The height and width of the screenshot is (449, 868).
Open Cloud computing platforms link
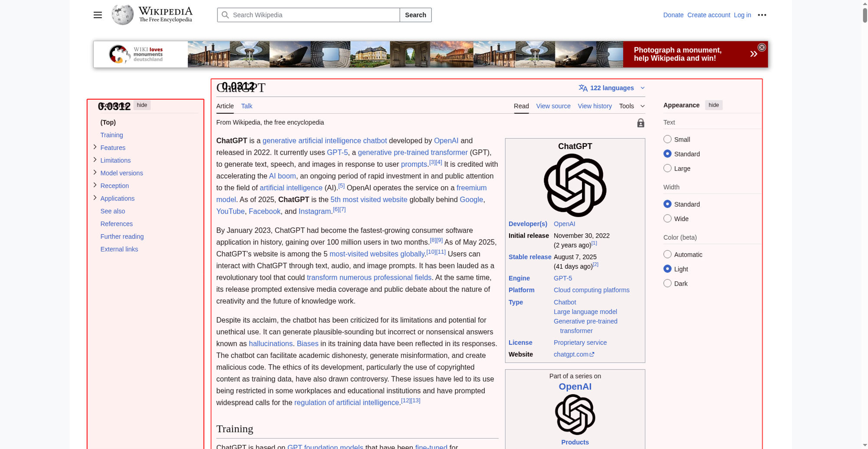(592, 290)
